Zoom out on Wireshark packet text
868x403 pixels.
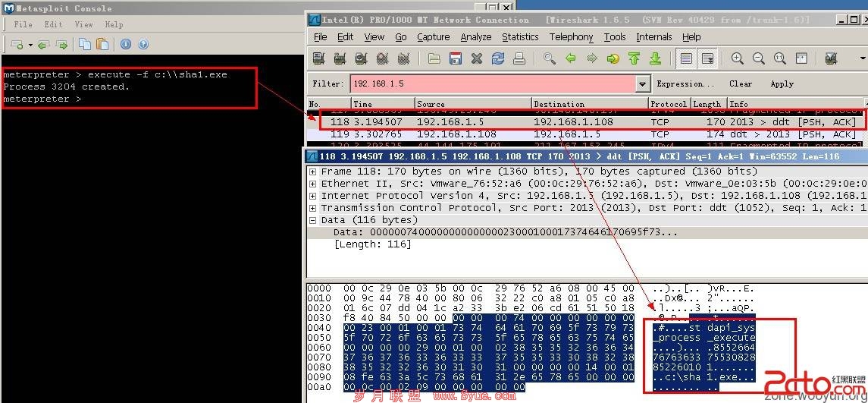pyautogui.click(x=758, y=58)
